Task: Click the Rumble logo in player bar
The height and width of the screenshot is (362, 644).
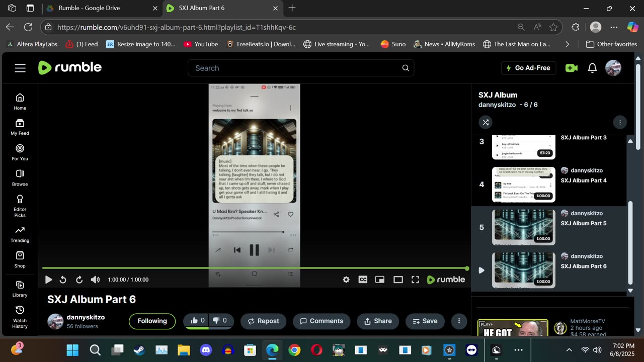Action: [x=446, y=280]
